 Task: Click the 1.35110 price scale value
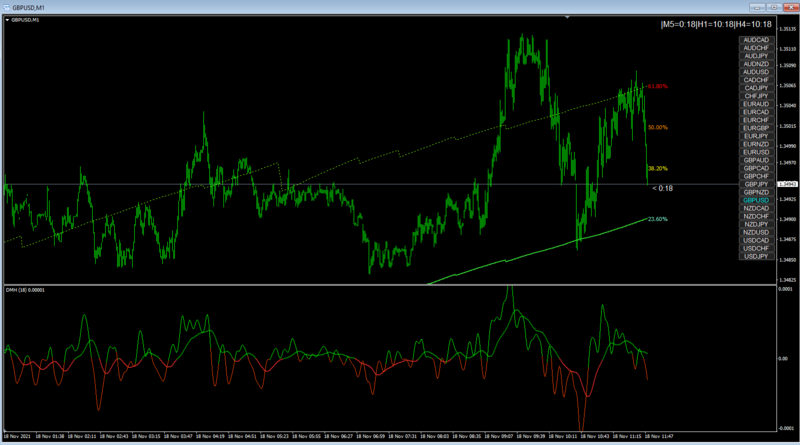pyautogui.click(x=788, y=49)
